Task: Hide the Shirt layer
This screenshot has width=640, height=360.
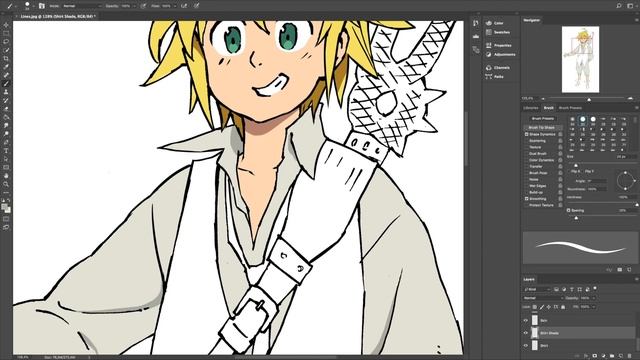Action: tap(526, 345)
